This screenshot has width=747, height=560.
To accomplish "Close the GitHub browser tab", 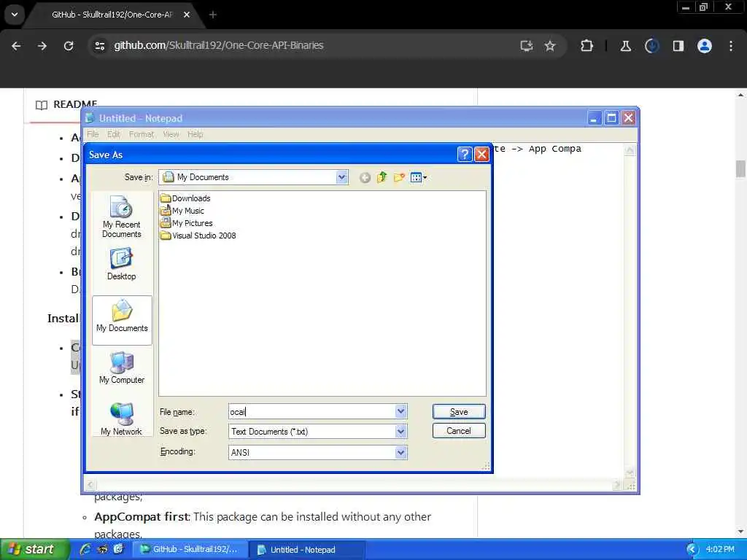I will pos(187,15).
